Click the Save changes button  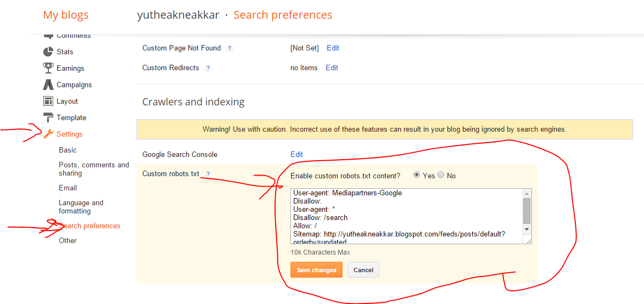316,270
